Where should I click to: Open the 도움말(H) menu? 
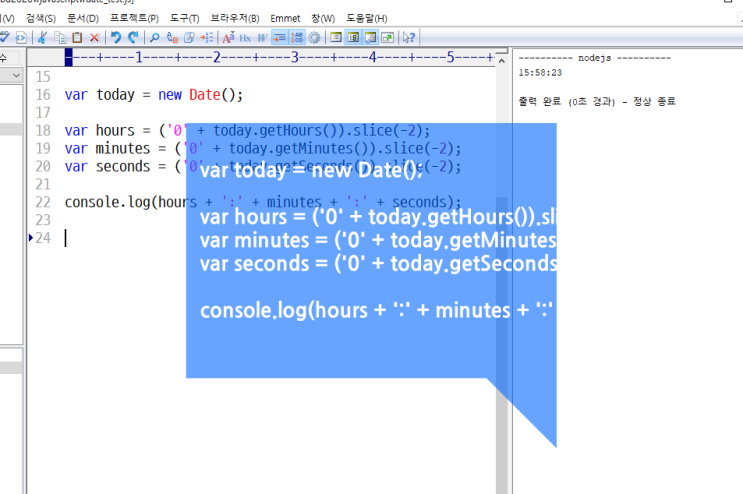366,18
